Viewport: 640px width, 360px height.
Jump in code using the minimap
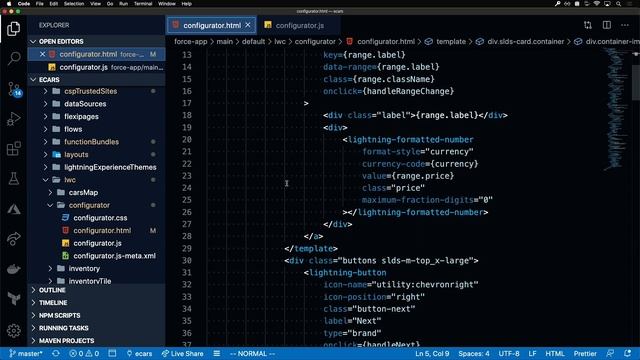(616, 108)
